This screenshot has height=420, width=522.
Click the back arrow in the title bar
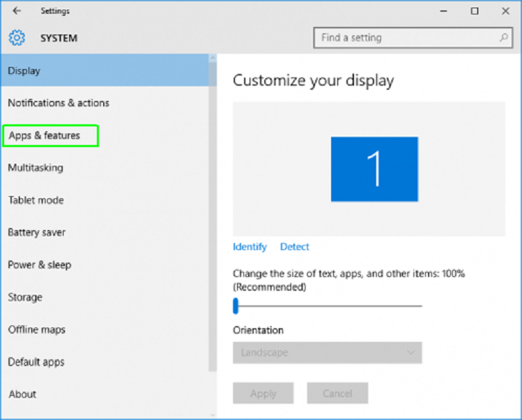(x=17, y=11)
